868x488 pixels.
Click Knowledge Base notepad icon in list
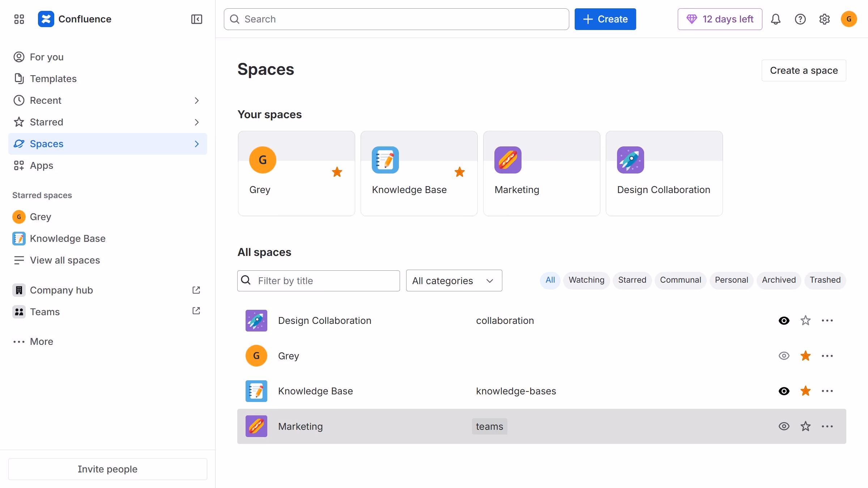tap(256, 391)
